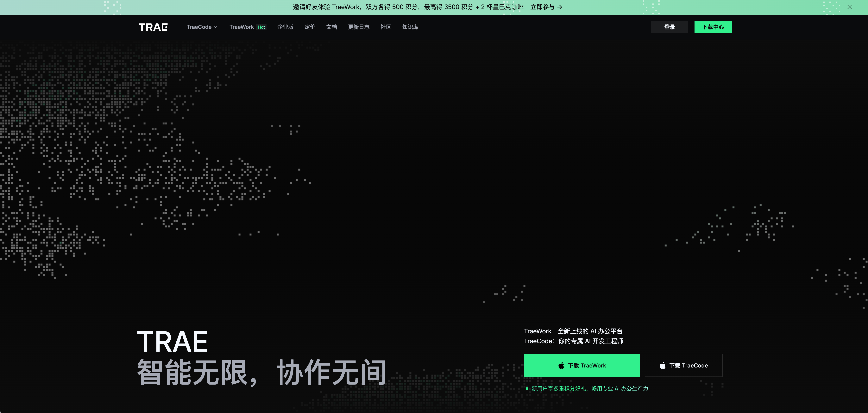This screenshot has height=413, width=868.
Task: Click the green 下载 TraeWork button
Action: point(582,365)
